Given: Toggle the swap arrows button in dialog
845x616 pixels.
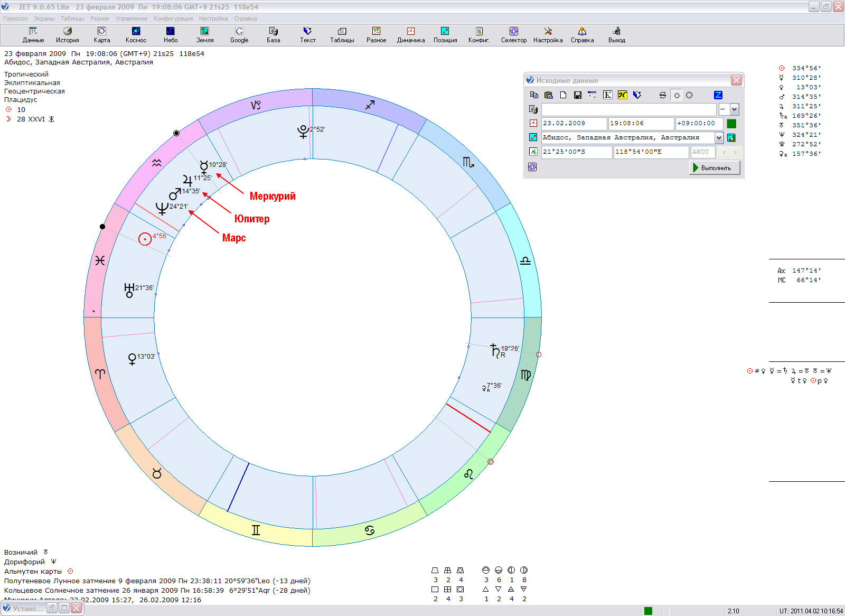Looking at the screenshot, I should 662,95.
